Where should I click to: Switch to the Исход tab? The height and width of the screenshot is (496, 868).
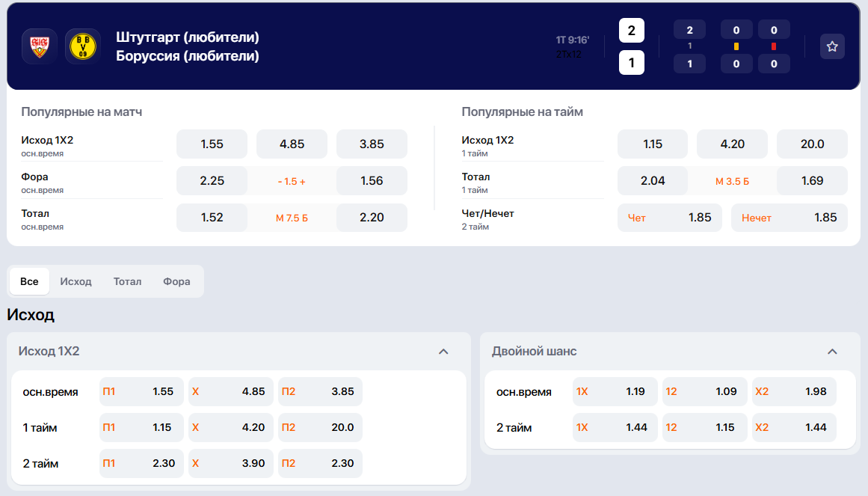(x=76, y=282)
